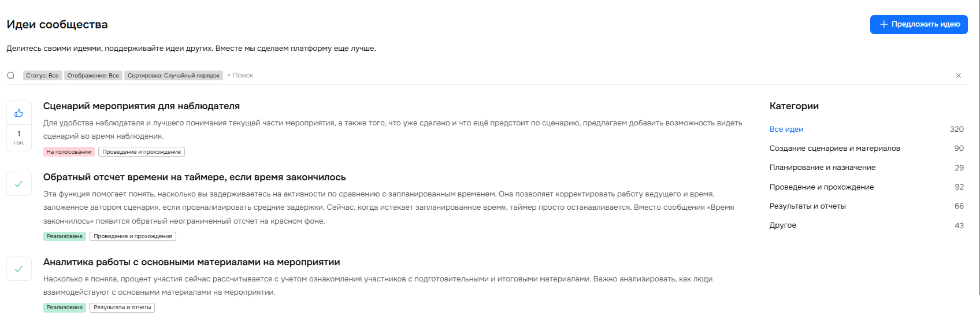
Task: Click the "Предложить идею" button
Action: [919, 24]
